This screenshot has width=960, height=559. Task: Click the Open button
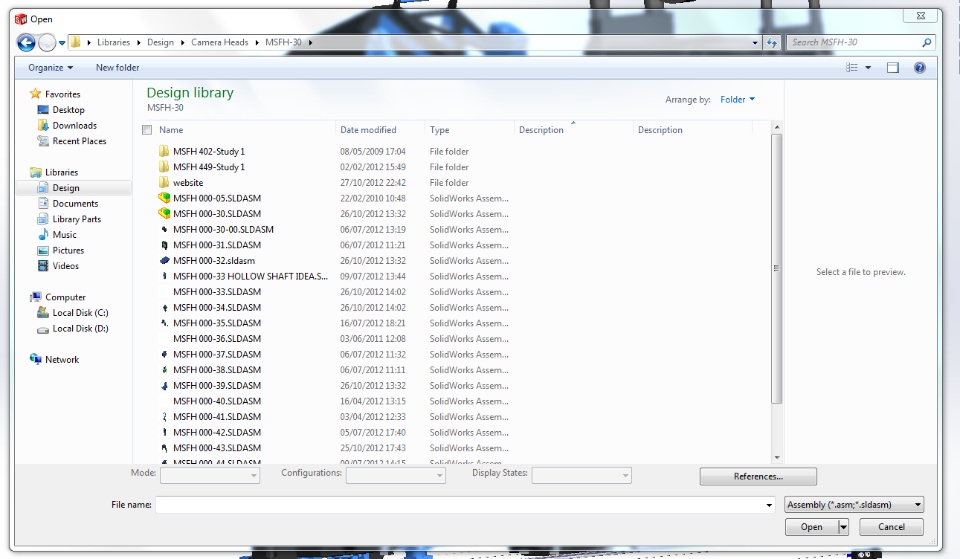[x=811, y=527]
